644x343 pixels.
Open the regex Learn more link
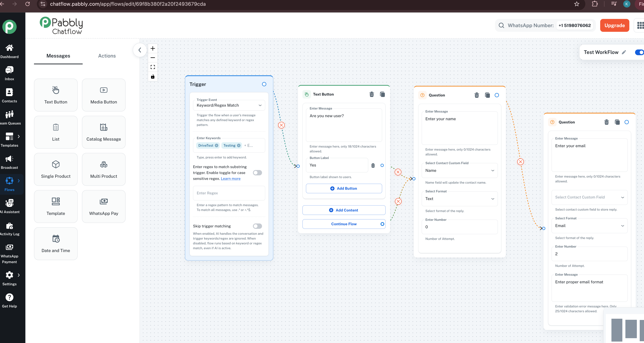pyautogui.click(x=231, y=178)
